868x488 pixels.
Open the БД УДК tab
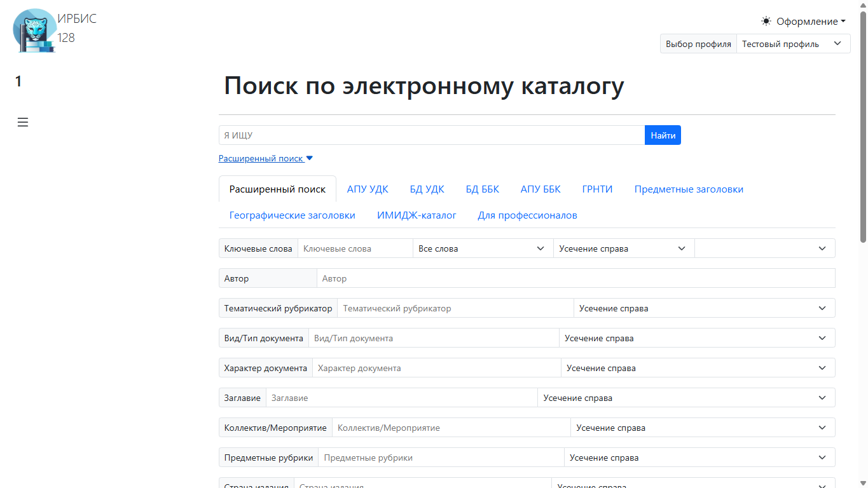coord(427,189)
